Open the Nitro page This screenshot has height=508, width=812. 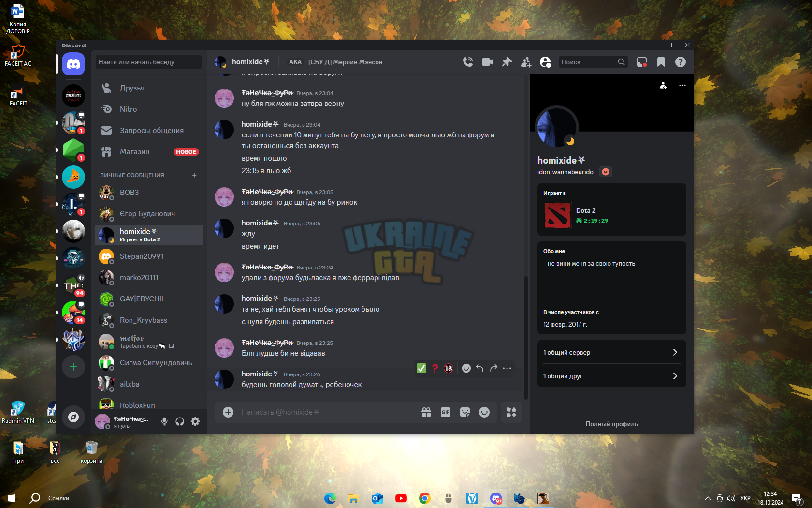click(x=149, y=109)
